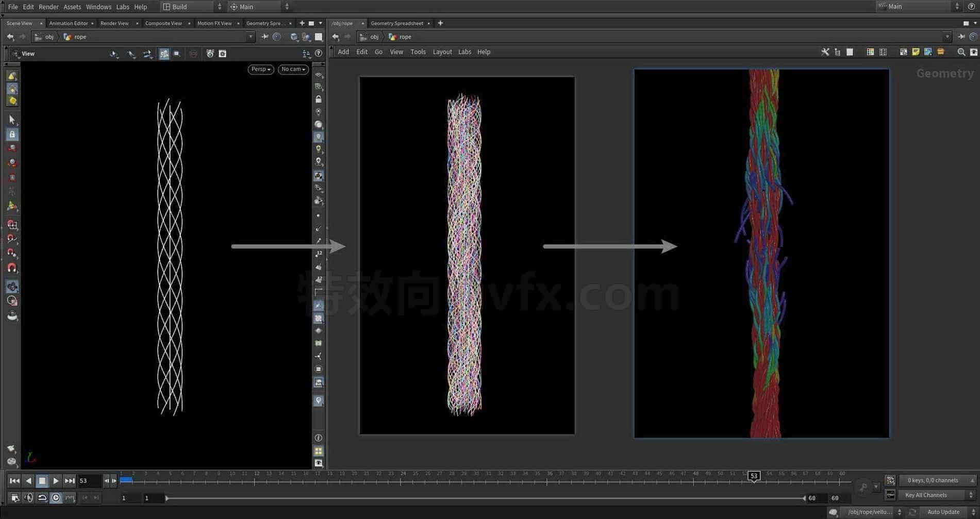The width and height of the screenshot is (980, 519).
Task: Click the simulation brain icon in status bar
Action: (833, 512)
